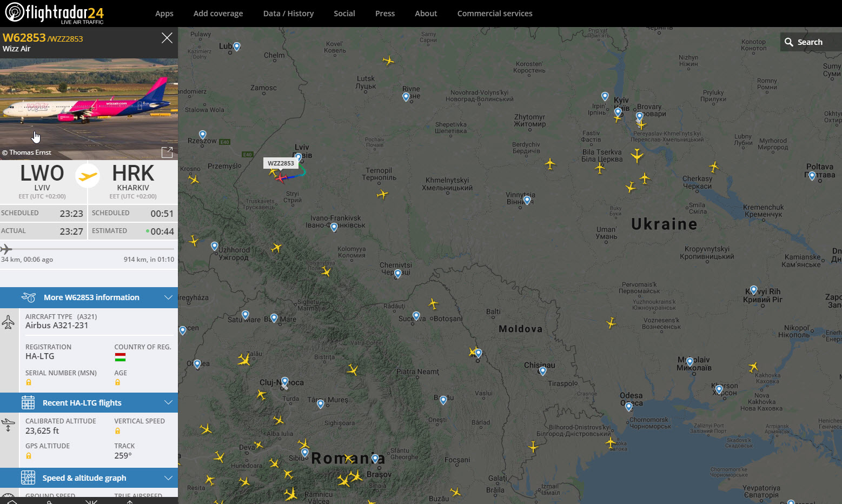Click the Mykolaiv airport pin
The width and height of the screenshot is (842, 504).
coord(689,361)
